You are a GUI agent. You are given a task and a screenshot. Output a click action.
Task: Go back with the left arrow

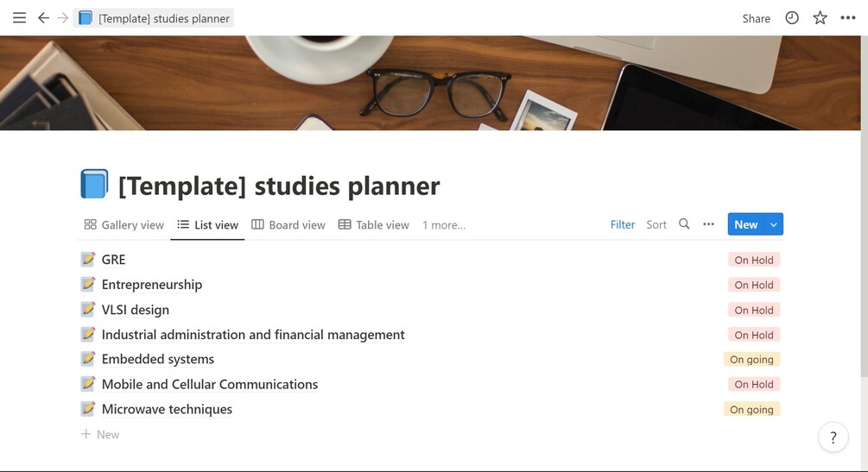[43, 17]
